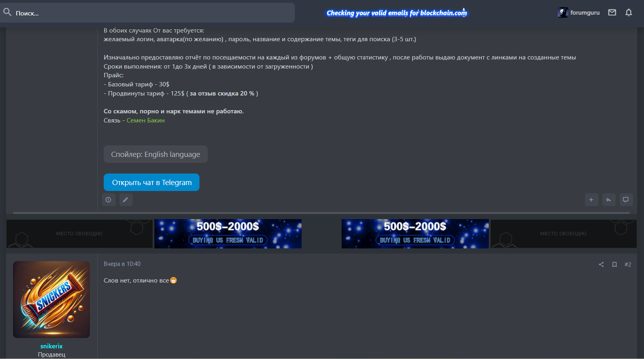The width and height of the screenshot is (644, 359).
Task: Open notifications with the bell icon
Action: tap(629, 12)
